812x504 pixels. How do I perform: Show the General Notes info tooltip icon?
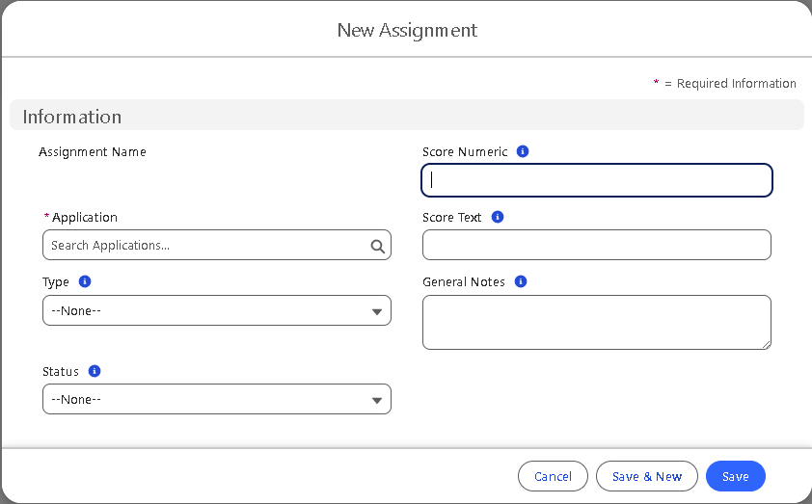coord(521,281)
